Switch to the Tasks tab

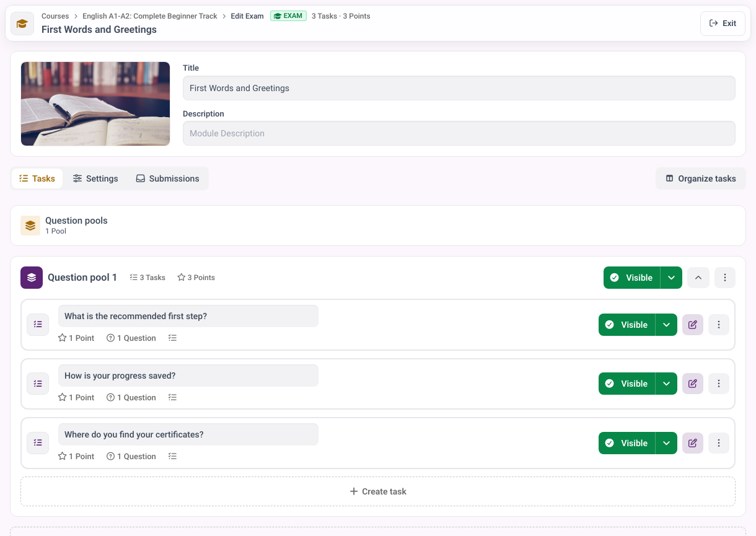(x=37, y=178)
